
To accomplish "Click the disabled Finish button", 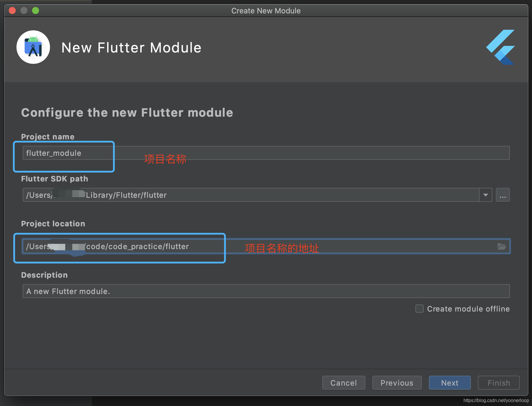I will [x=498, y=383].
